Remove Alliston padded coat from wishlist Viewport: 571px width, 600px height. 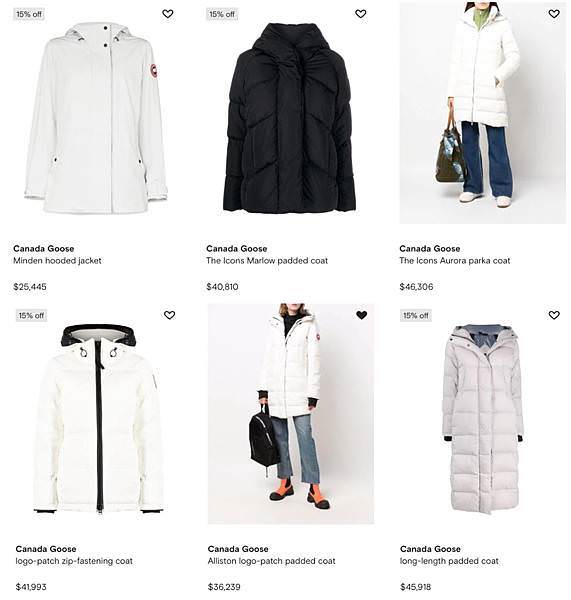(x=362, y=315)
